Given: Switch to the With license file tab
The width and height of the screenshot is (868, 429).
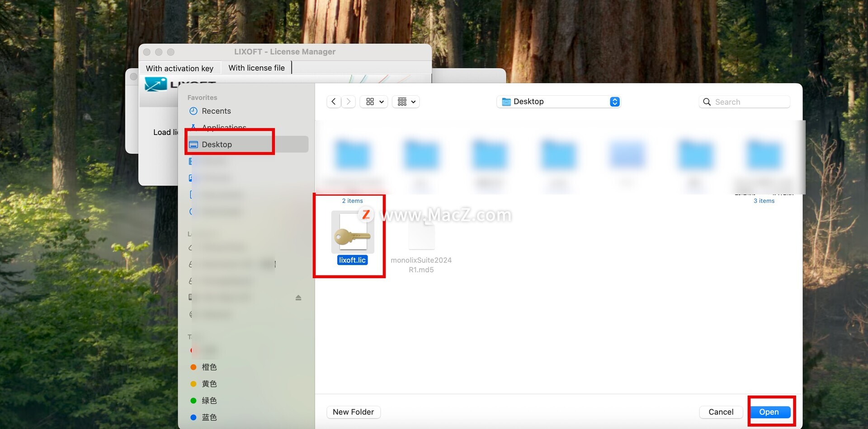Looking at the screenshot, I should (x=256, y=68).
